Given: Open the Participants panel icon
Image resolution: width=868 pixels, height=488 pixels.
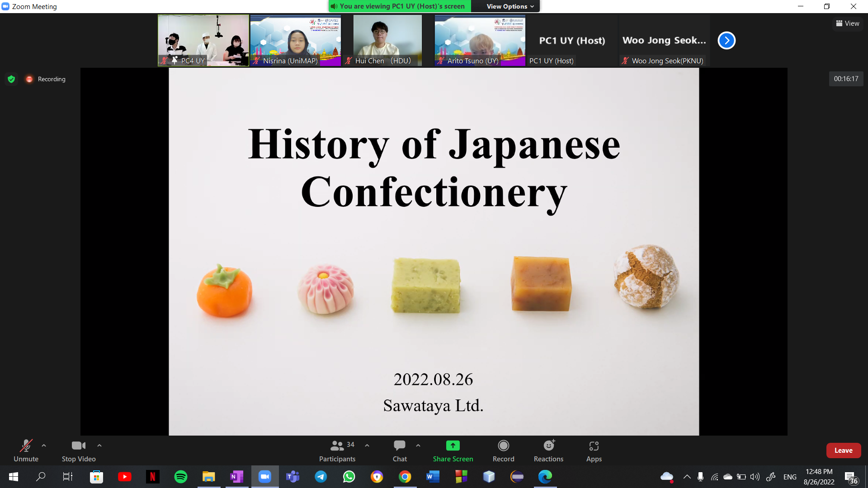Looking at the screenshot, I should click(337, 446).
